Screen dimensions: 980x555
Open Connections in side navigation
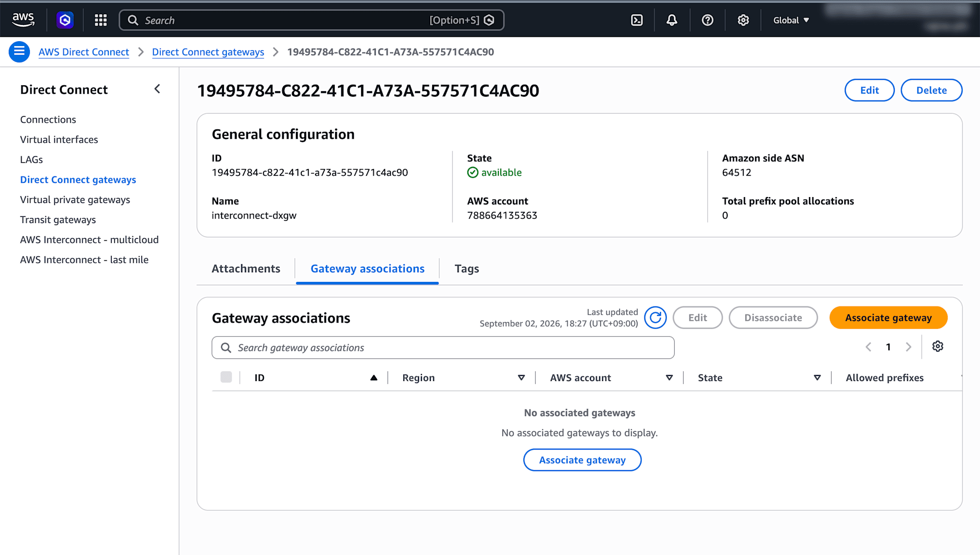[48, 120]
